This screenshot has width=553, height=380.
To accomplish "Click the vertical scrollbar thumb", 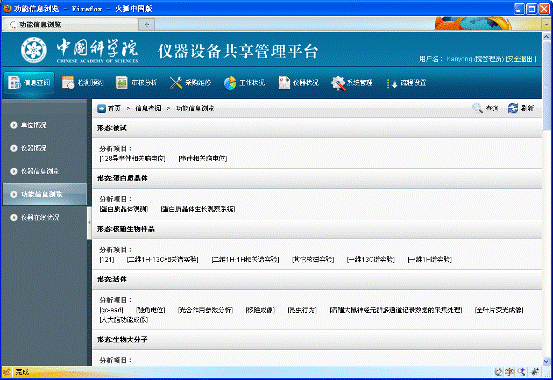I will [x=546, y=85].
